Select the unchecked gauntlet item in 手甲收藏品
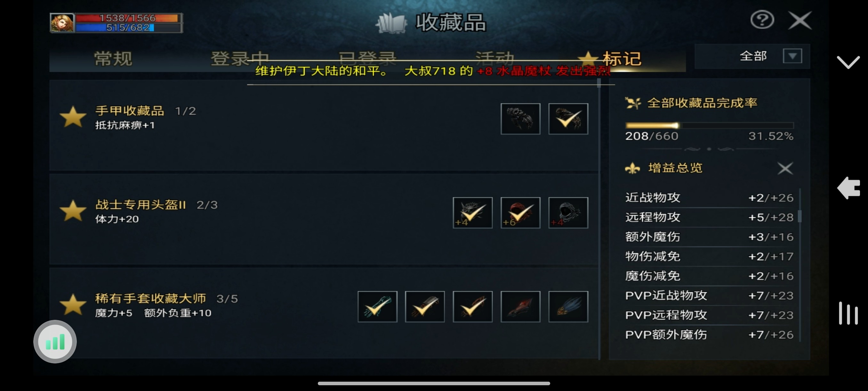Image resolution: width=868 pixels, height=391 pixels. pyautogui.click(x=520, y=119)
